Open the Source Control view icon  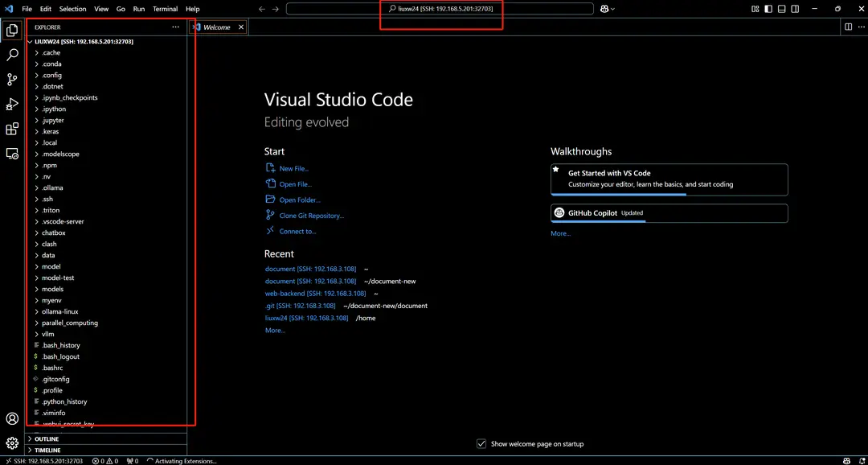(x=11, y=80)
